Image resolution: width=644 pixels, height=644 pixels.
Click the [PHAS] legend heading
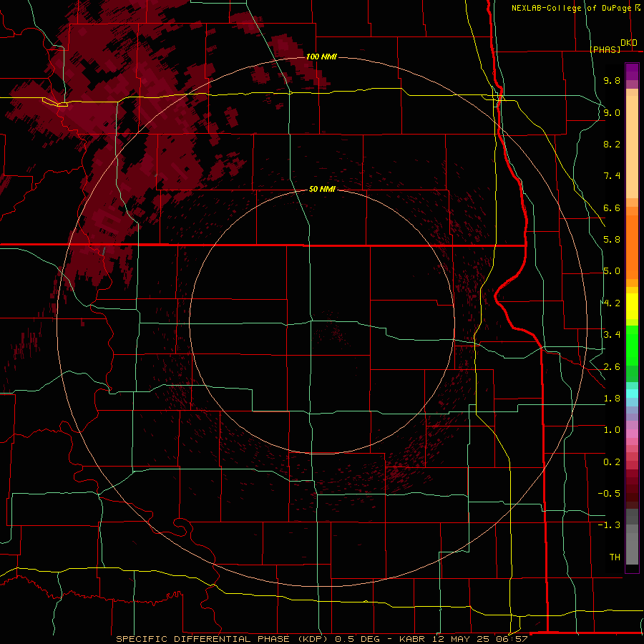pos(605,50)
